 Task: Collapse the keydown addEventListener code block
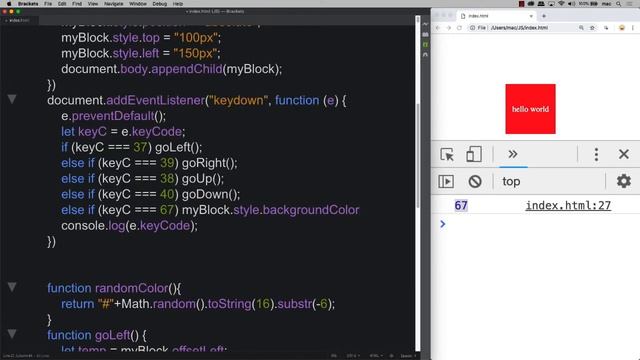12,99
